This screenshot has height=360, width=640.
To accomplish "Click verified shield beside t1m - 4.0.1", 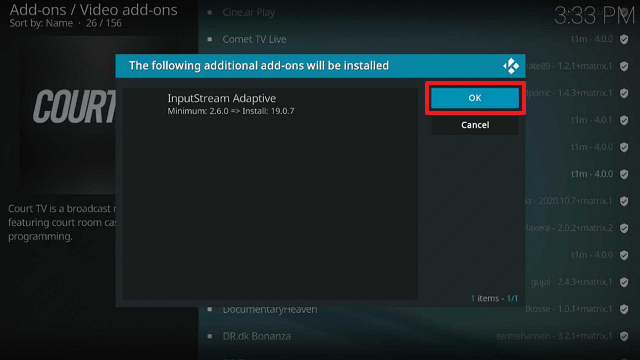I will pyautogui.click(x=624, y=120).
